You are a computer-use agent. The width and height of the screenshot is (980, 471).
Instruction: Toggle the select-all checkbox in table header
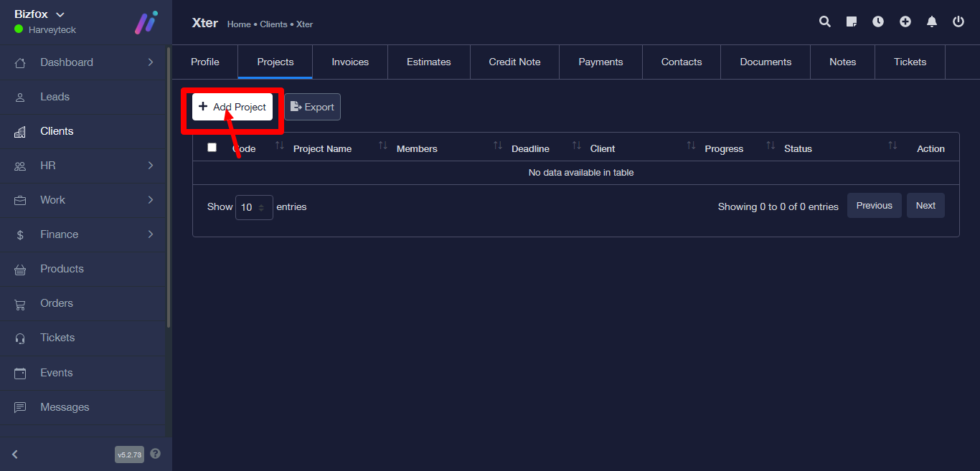coord(212,148)
